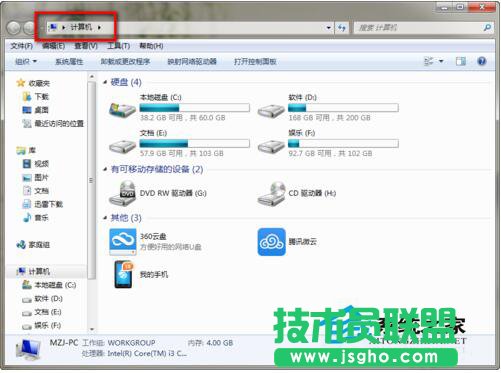Image resolution: width=501 pixels, height=373 pixels.
Task: Open the 文档 (E:) drive icon
Action: point(122,145)
